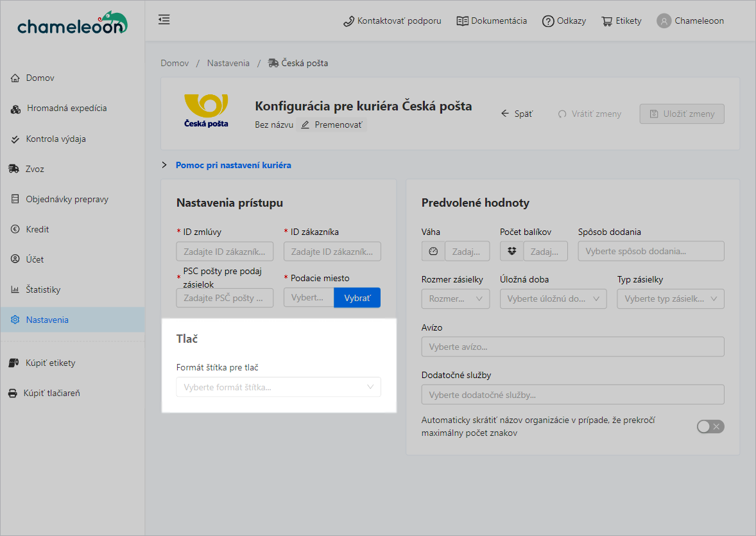Click the ID zmluvy input field

pos(225,251)
